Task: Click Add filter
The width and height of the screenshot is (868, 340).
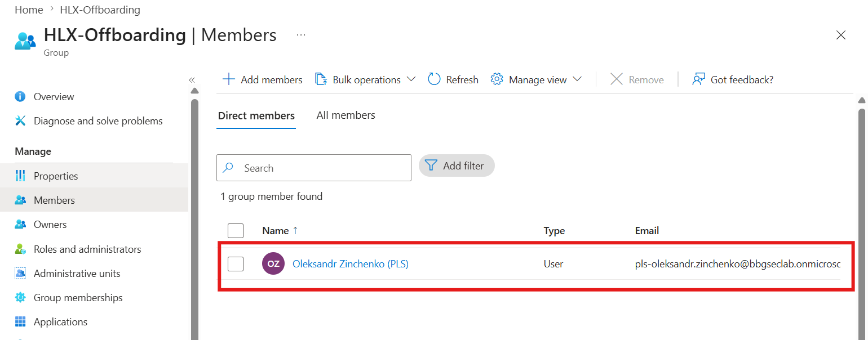Action: pyautogui.click(x=457, y=166)
